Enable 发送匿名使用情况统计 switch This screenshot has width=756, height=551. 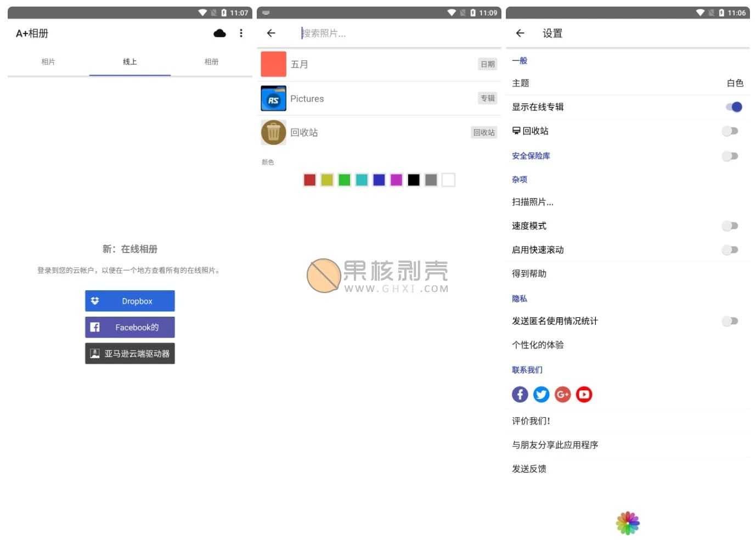click(x=730, y=321)
